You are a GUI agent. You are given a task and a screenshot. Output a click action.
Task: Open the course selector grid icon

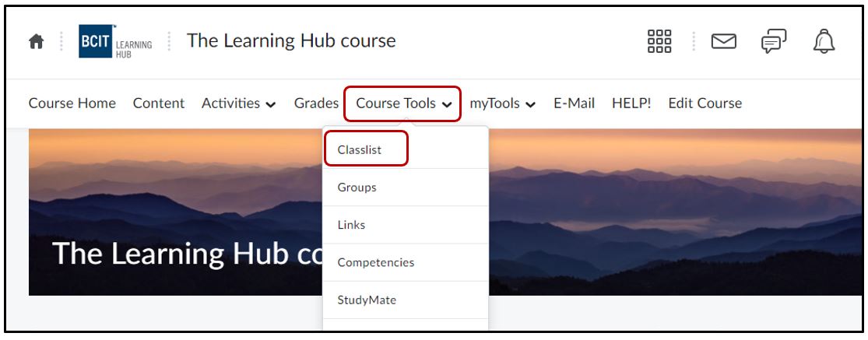659,41
